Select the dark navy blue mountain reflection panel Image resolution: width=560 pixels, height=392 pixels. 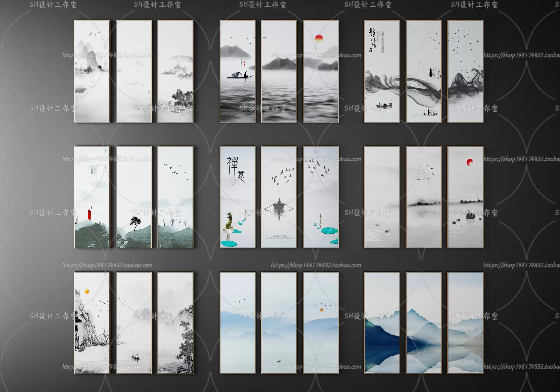382,323
